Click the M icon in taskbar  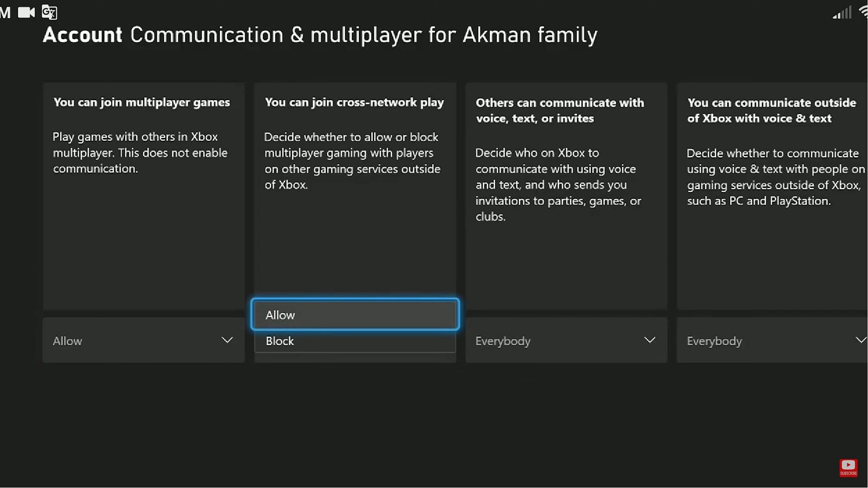tap(5, 12)
